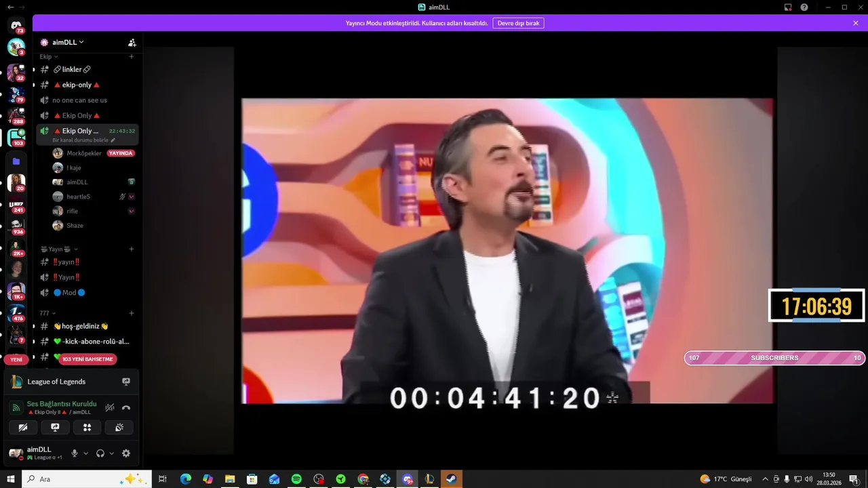Click the red YENİ unread servers pill
868x488 pixels.
16,360
